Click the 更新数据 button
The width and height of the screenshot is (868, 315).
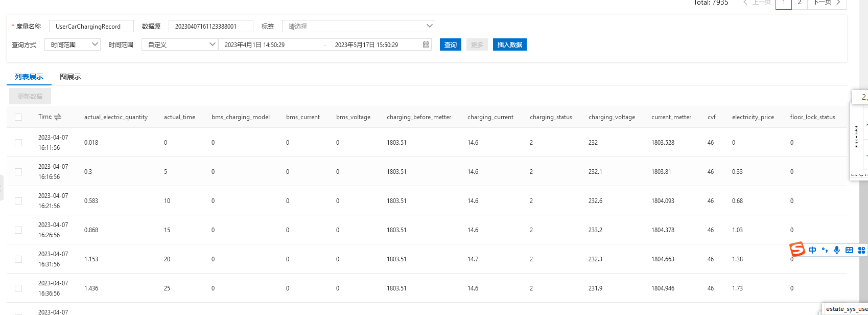pos(30,96)
